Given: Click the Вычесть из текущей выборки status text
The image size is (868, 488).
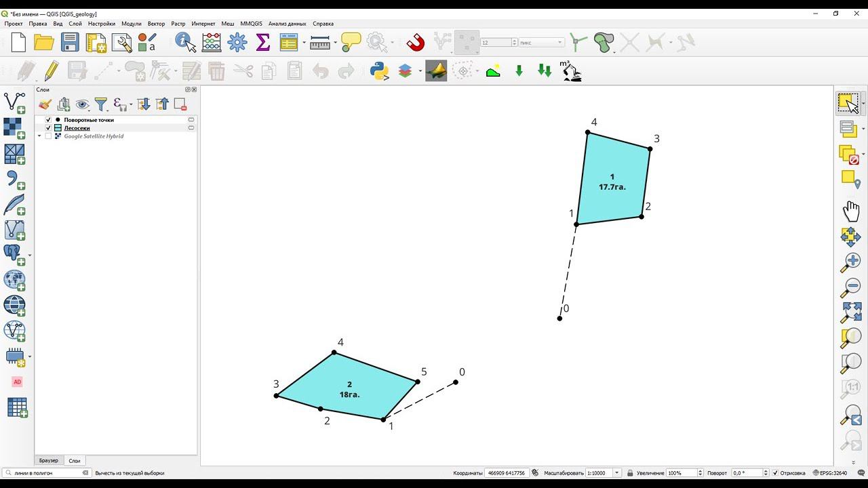Looking at the screenshot, I should (x=130, y=473).
